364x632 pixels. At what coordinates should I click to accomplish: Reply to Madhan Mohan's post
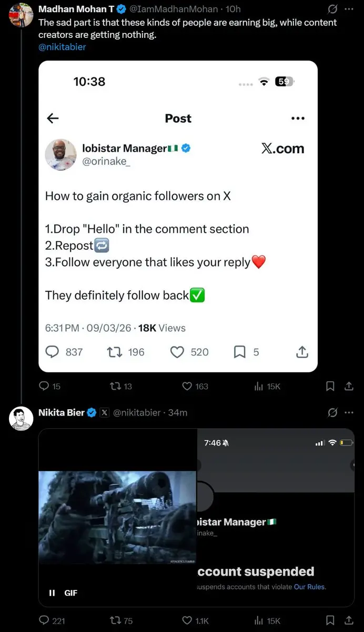(x=45, y=387)
